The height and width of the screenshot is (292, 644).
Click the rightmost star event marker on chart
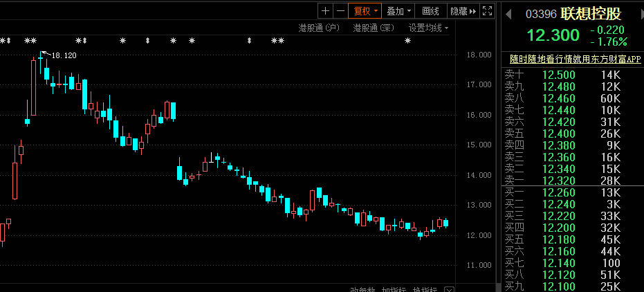click(x=408, y=42)
